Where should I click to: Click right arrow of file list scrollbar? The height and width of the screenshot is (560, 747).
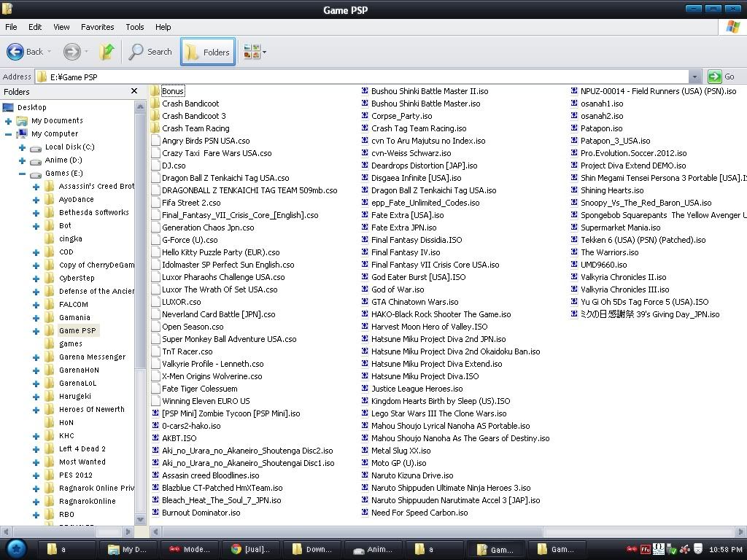740,532
